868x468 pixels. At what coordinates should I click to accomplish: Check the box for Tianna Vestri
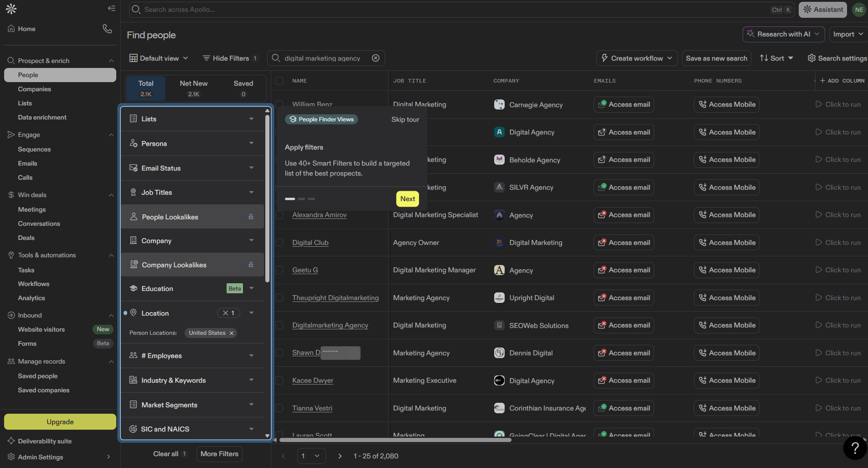point(279,408)
